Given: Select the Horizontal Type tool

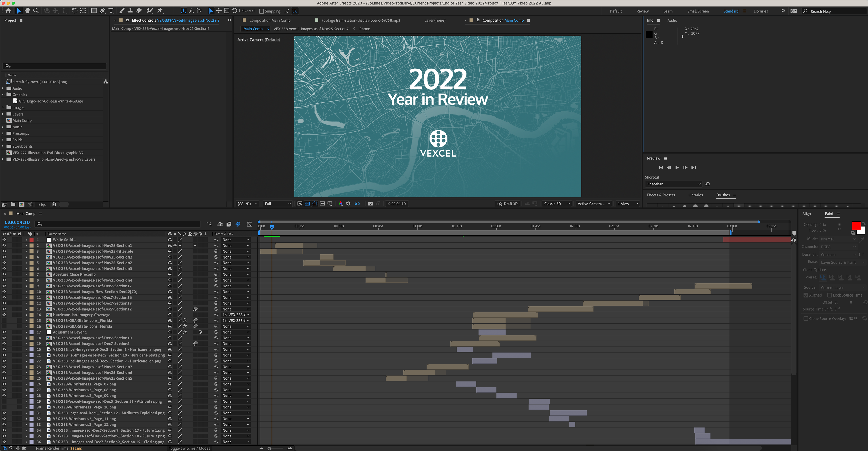Looking at the screenshot, I should tap(111, 11).
